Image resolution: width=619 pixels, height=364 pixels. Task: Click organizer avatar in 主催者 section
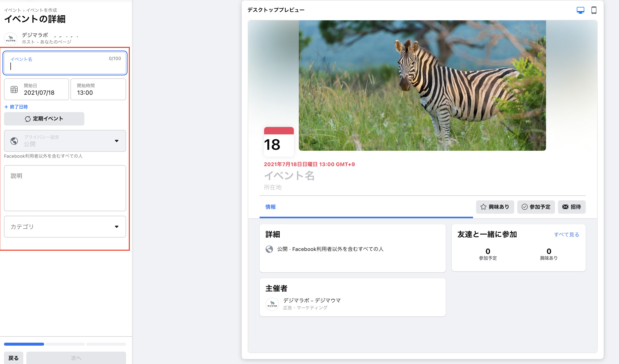pos(272,304)
